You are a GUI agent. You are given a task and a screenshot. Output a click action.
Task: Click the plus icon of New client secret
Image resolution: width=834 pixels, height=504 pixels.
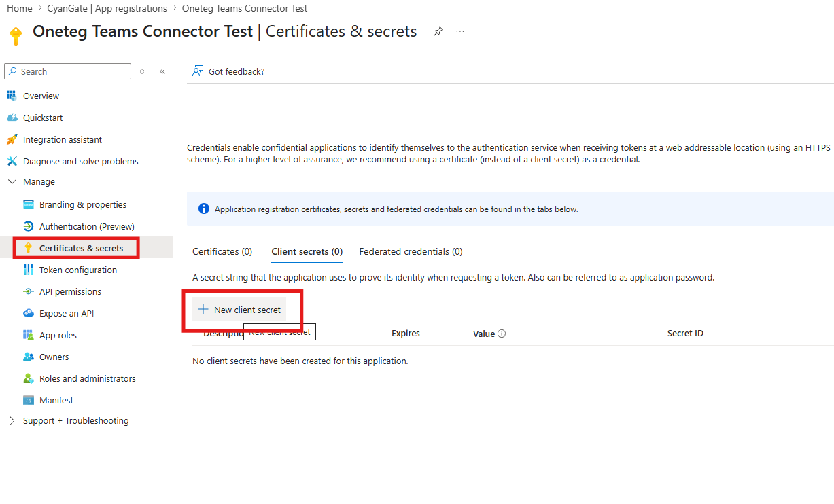tap(203, 310)
